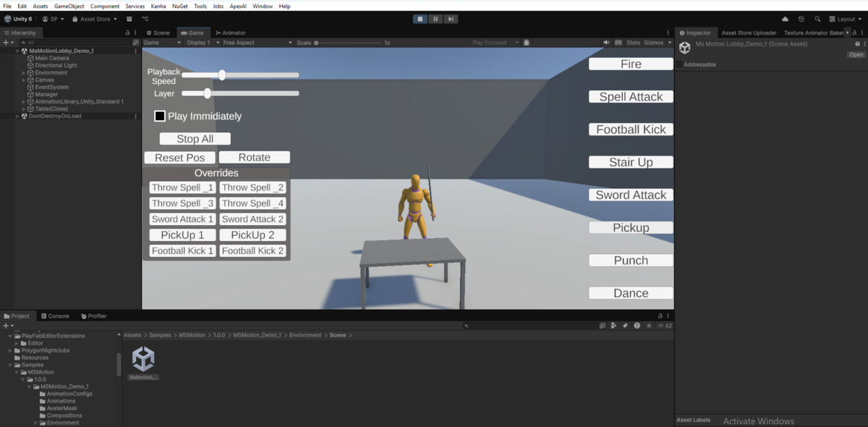This screenshot has height=427, width=868.
Task: Click the Spell Attack button
Action: tap(631, 96)
